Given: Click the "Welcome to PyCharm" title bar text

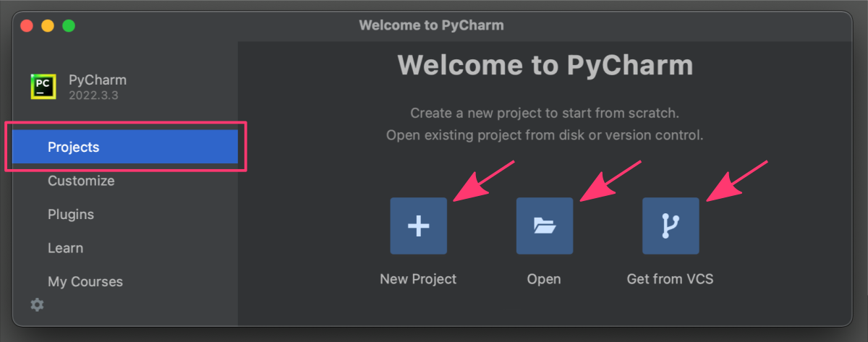Looking at the screenshot, I should pos(431,25).
